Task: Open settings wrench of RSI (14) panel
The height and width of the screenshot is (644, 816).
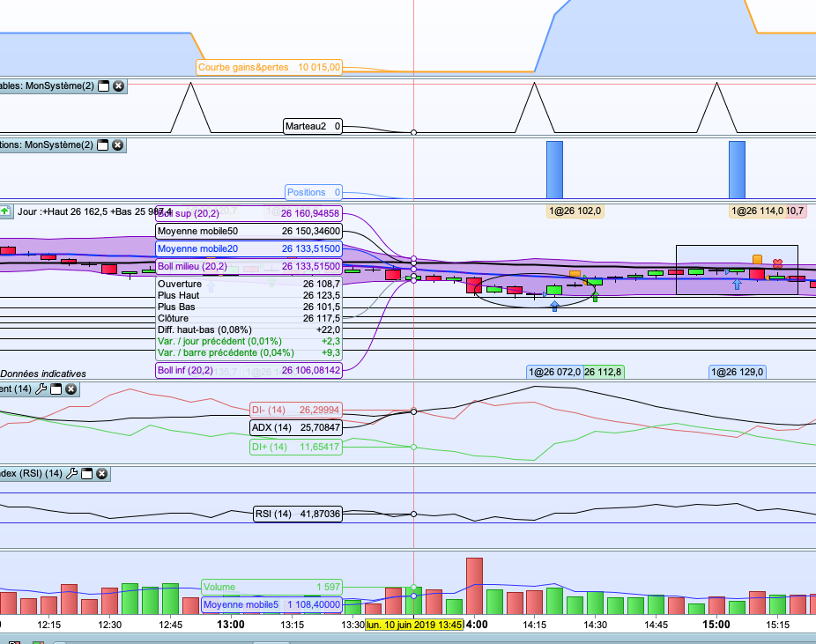Action: 72,473
